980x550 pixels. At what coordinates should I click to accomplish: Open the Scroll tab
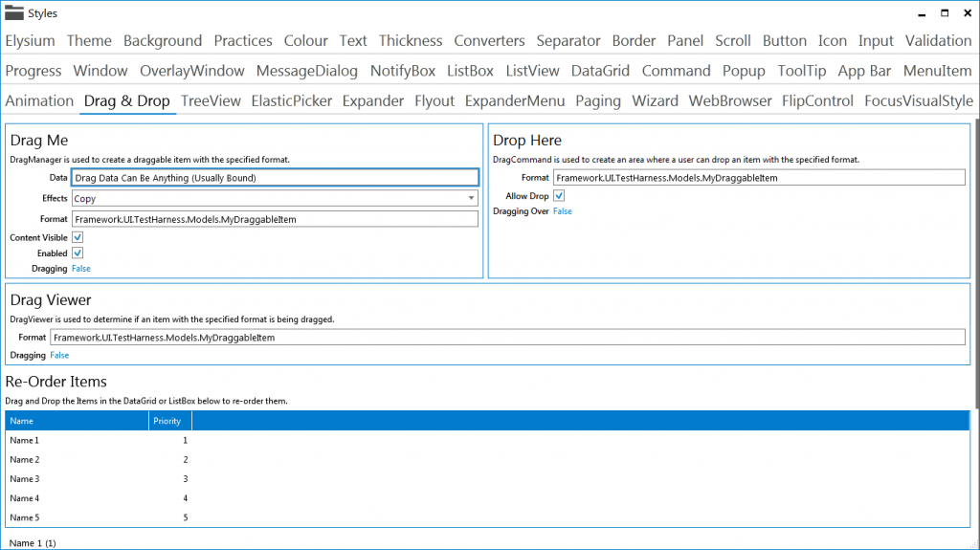(x=732, y=40)
